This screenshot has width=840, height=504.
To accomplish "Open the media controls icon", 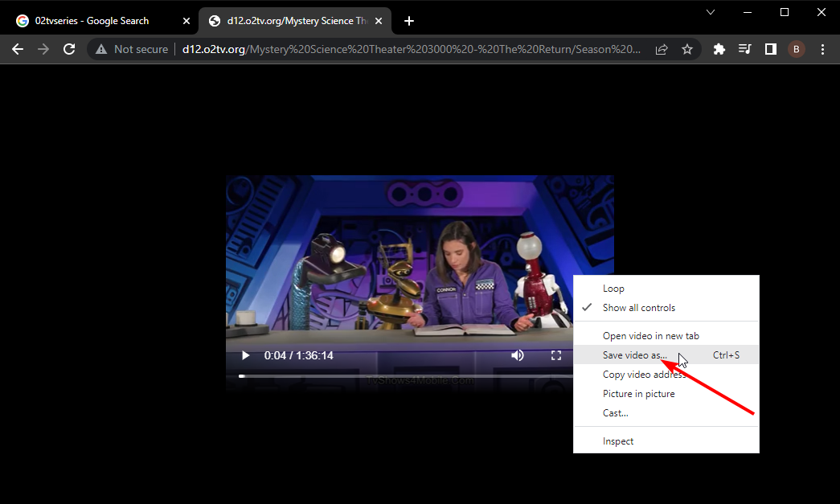I will coord(744,49).
